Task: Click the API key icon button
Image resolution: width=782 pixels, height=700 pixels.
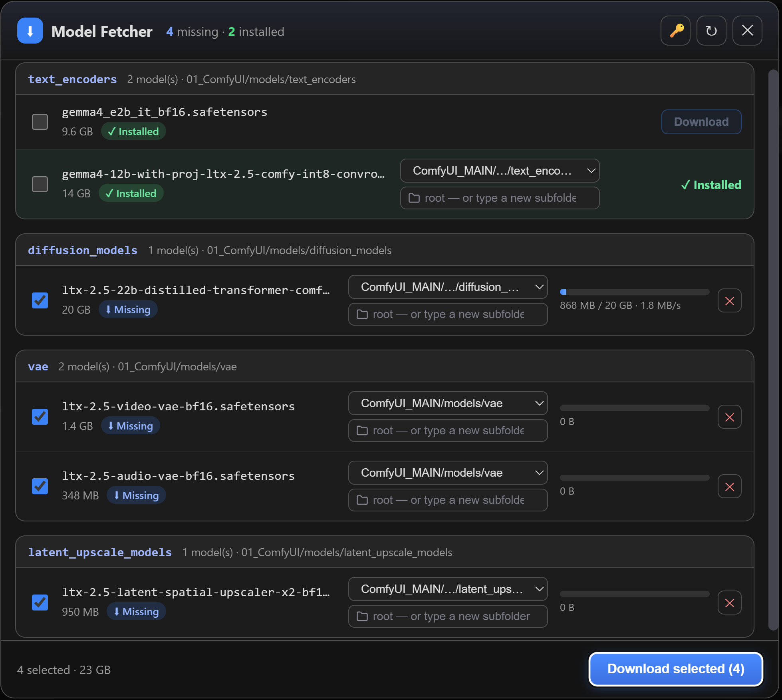Action: (x=675, y=31)
